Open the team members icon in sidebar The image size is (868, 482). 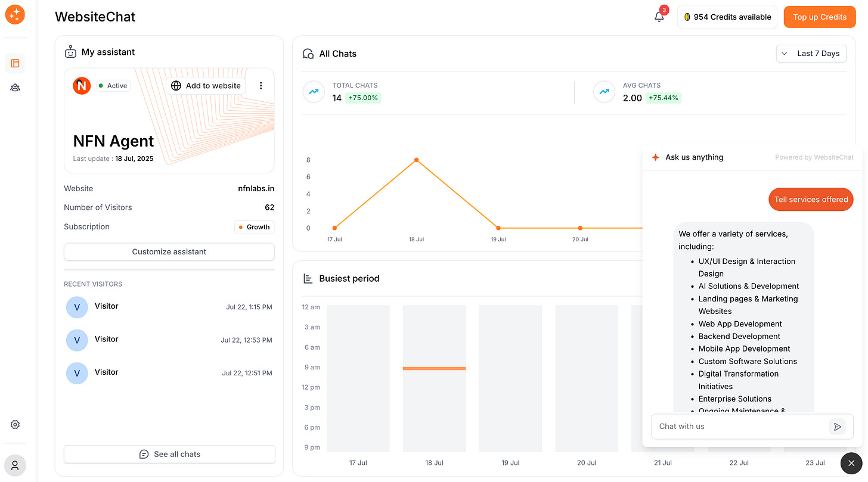point(15,88)
